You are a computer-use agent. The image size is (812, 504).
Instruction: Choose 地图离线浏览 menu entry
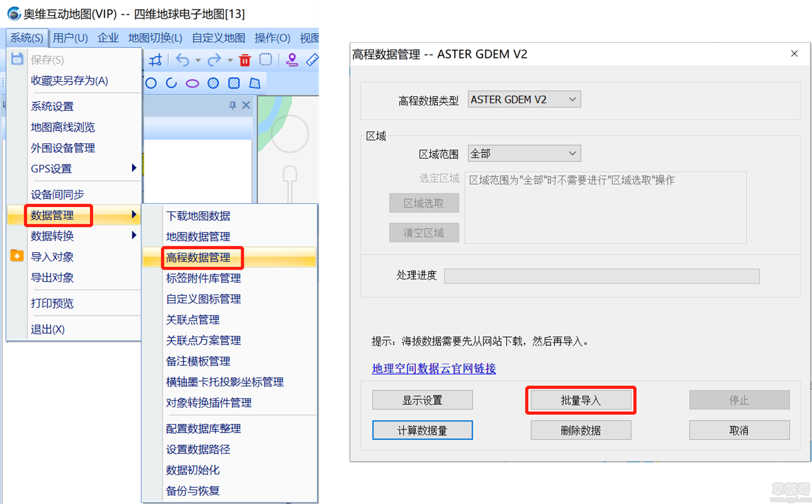(73, 127)
